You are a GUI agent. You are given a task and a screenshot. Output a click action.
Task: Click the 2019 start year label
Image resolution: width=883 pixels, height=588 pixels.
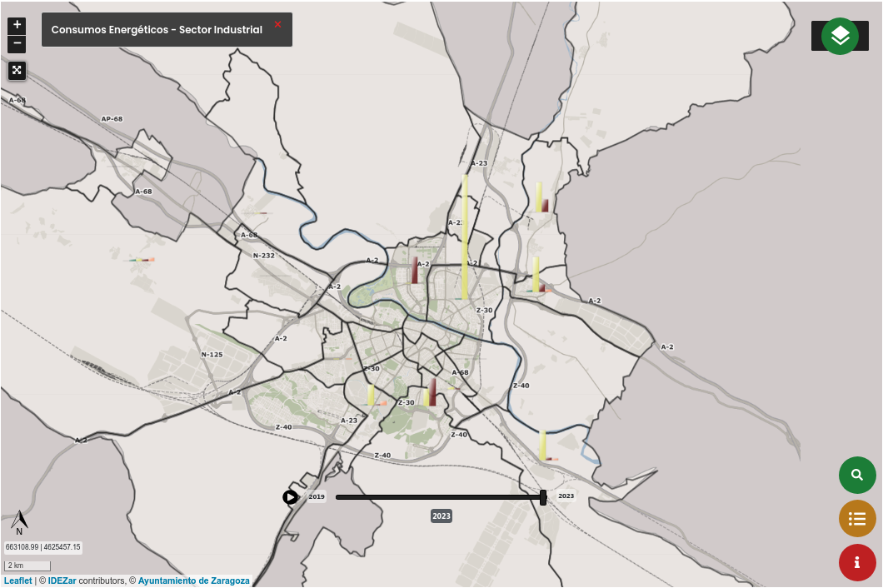tap(317, 496)
